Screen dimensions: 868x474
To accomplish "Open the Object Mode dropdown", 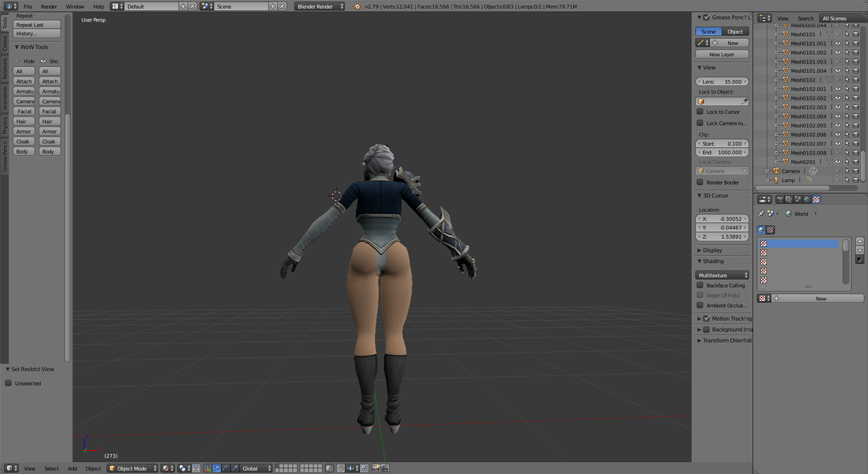I will click(x=132, y=469).
